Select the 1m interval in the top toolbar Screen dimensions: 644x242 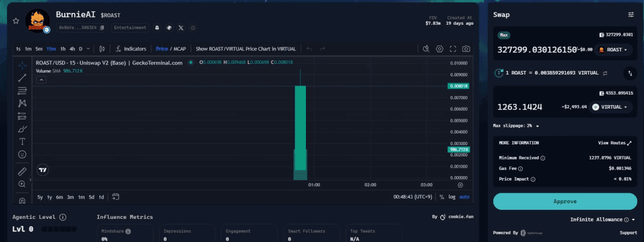click(x=28, y=49)
